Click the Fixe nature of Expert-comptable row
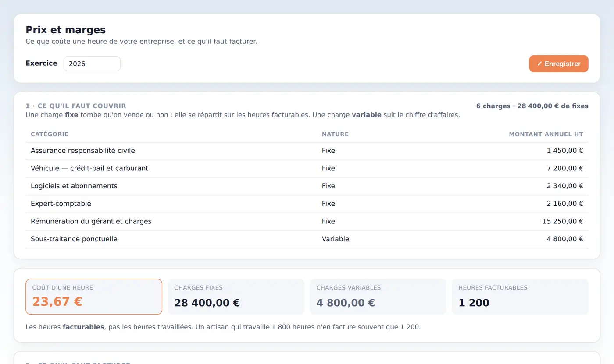The width and height of the screenshot is (614, 364). 328,204
